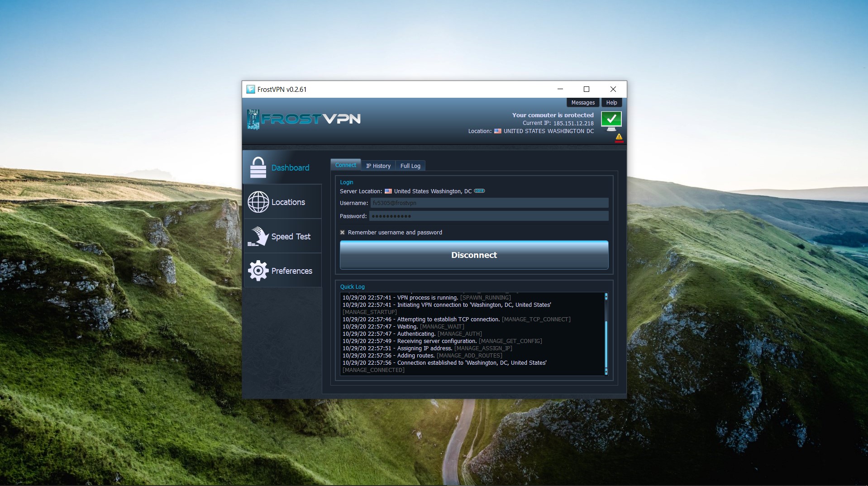The image size is (868, 486).
Task: Click the 'Receiving server configuration.' log line
Action: click(442, 341)
